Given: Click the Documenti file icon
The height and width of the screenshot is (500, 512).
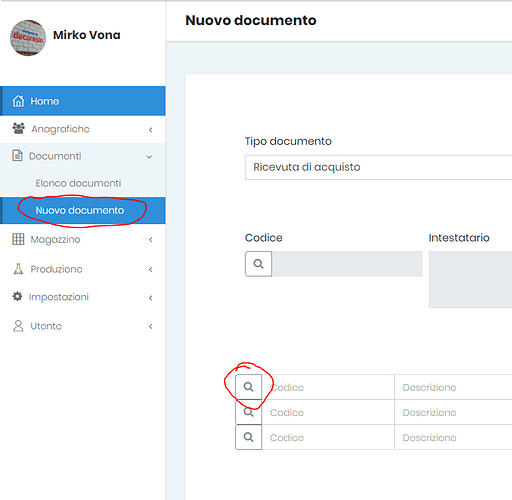Looking at the screenshot, I should tap(17, 156).
